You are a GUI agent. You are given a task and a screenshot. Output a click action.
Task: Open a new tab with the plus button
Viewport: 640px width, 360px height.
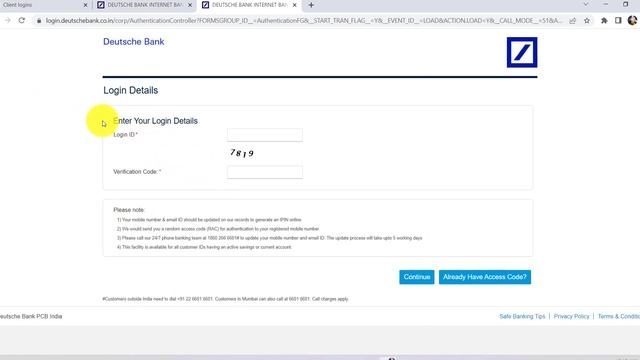click(x=311, y=5)
